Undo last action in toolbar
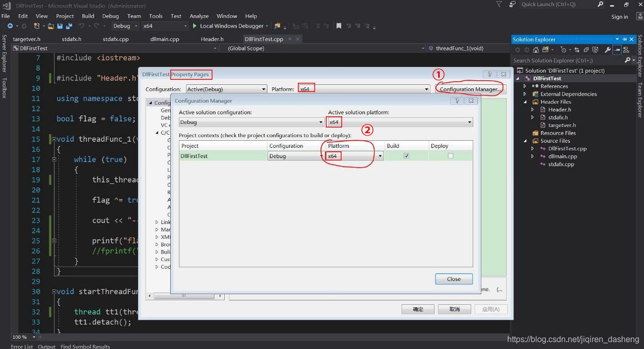This screenshot has width=644, height=349. pyautogui.click(x=81, y=26)
